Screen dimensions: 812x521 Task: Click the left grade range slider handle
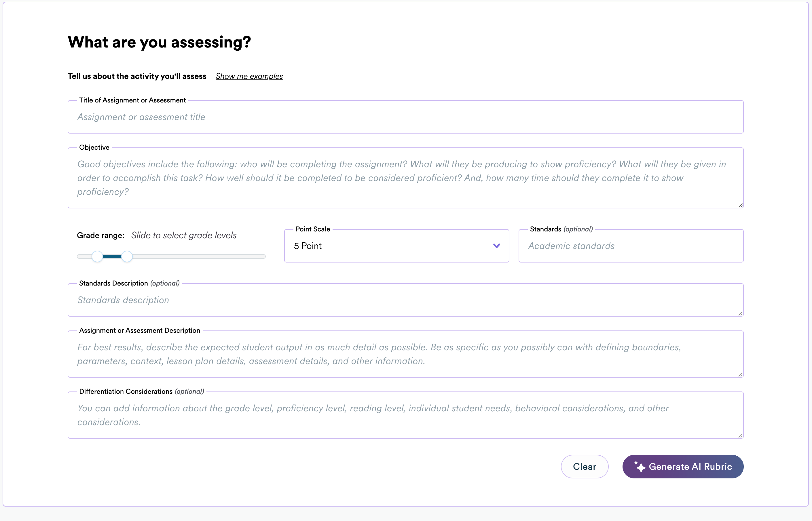pyautogui.click(x=97, y=256)
